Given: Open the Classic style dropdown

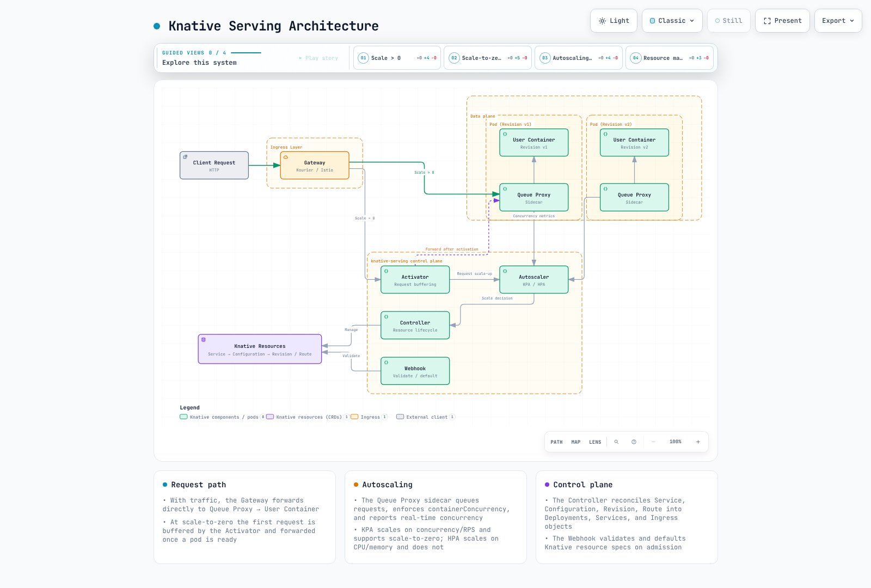Looking at the screenshot, I should pos(672,21).
